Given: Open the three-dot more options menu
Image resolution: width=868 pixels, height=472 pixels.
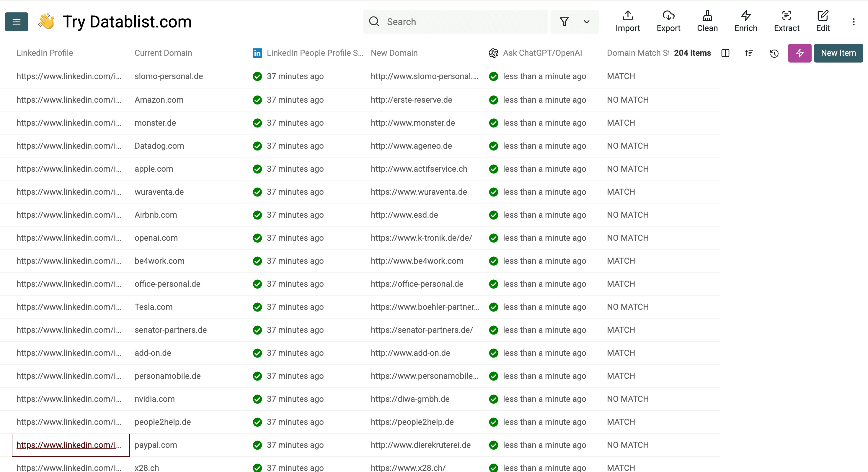Looking at the screenshot, I should (x=854, y=22).
